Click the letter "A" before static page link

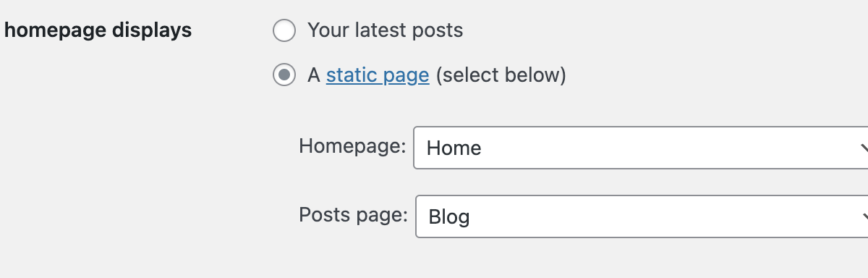[x=314, y=75]
